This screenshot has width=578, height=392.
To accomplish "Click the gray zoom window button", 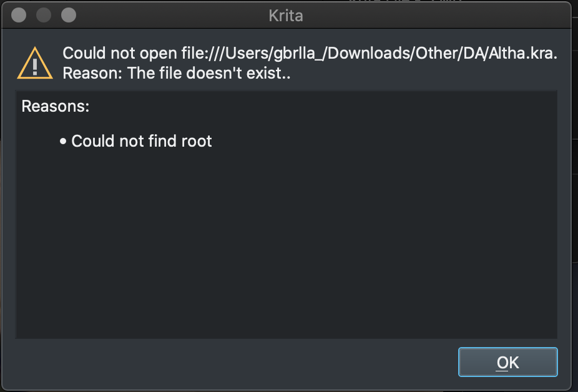I will click(68, 15).
